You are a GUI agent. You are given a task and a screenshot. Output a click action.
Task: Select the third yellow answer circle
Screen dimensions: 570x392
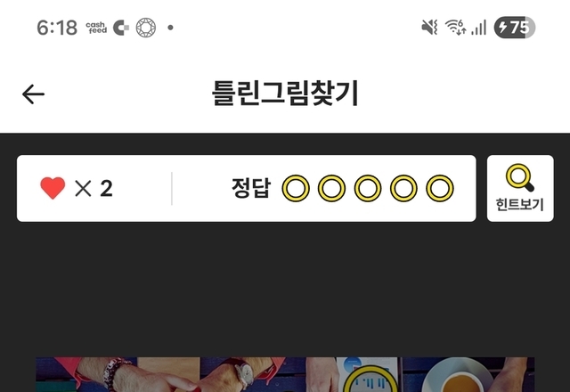click(x=368, y=188)
